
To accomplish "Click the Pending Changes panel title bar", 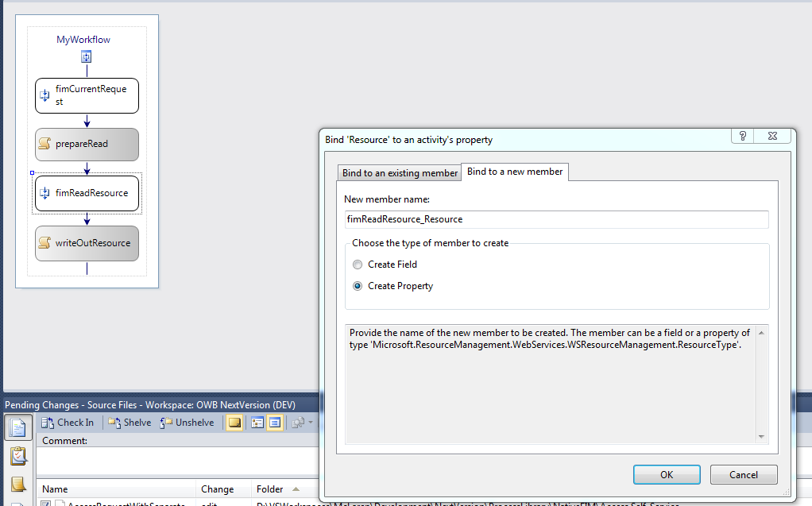I will click(x=160, y=405).
